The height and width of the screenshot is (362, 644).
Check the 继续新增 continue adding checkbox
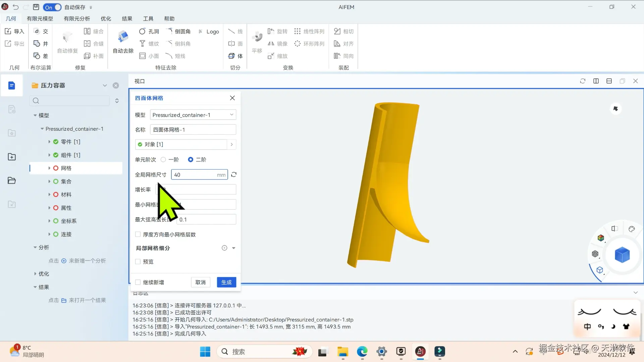click(x=138, y=282)
